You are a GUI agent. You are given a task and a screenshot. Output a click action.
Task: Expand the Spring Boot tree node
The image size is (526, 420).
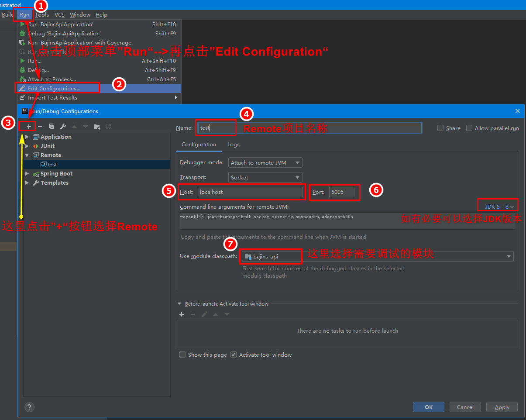[27, 174]
